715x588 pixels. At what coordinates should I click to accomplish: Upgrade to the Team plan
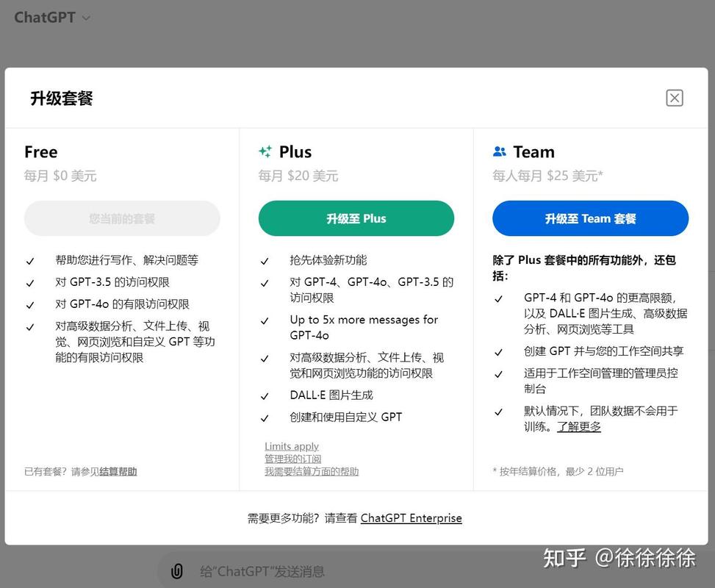tap(591, 218)
